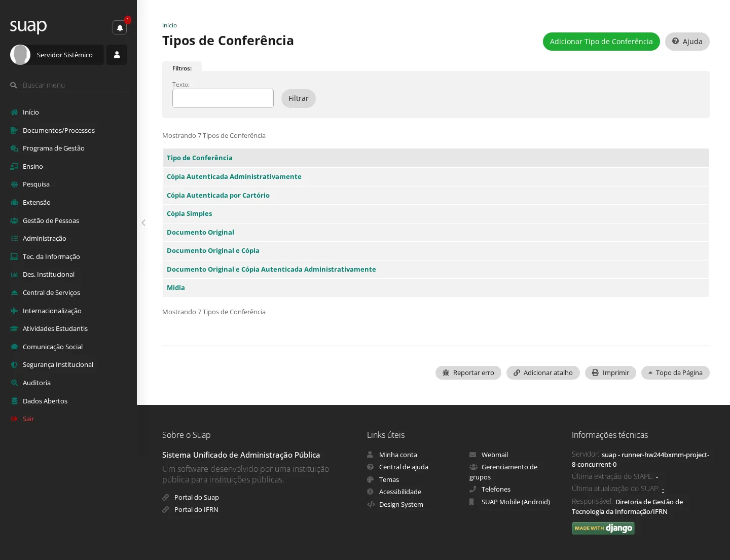Click the Made with Django badge

coord(603,528)
